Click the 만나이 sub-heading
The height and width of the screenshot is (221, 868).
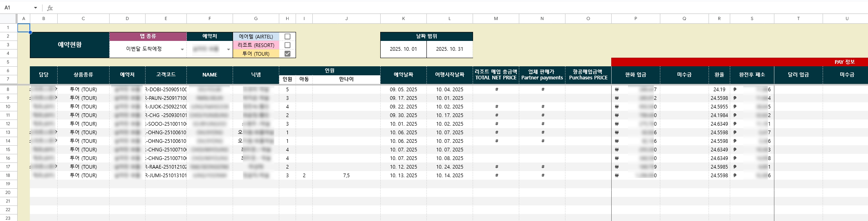pyautogui.click(x=346, y=79)
